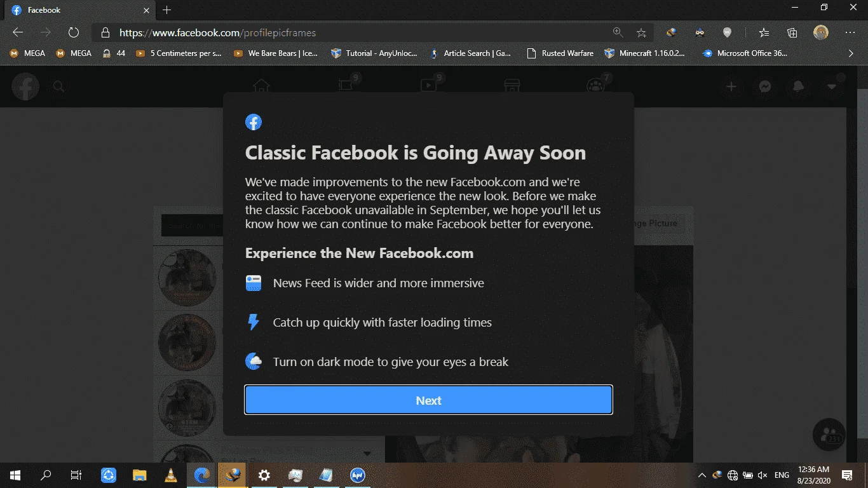Select the second profile frame thumbnail

187,342
